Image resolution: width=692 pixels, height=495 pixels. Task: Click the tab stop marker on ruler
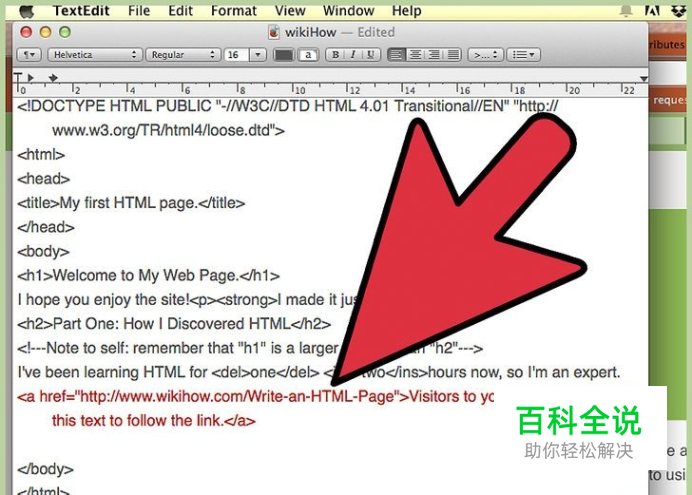[53, 78]
